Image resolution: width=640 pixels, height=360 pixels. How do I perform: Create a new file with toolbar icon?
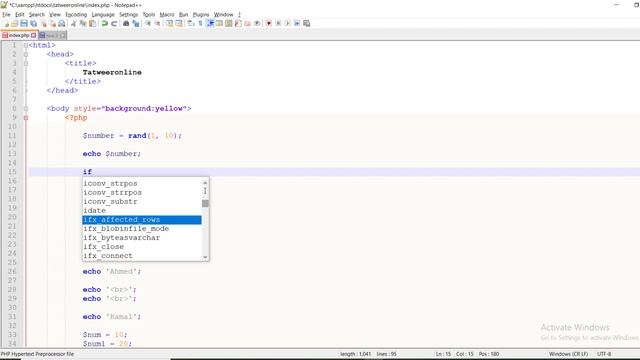6,24
